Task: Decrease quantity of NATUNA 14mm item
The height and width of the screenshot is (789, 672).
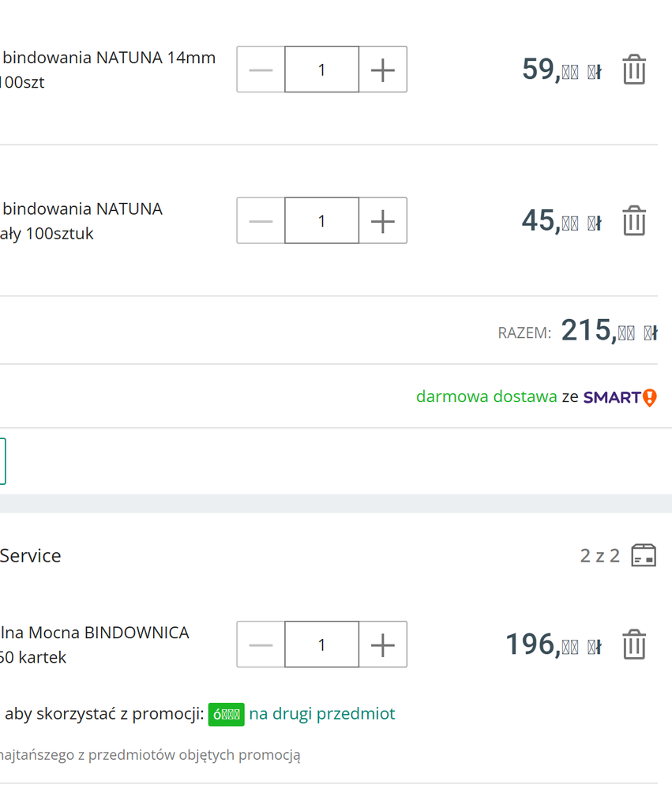Action: tap(261, 70)
